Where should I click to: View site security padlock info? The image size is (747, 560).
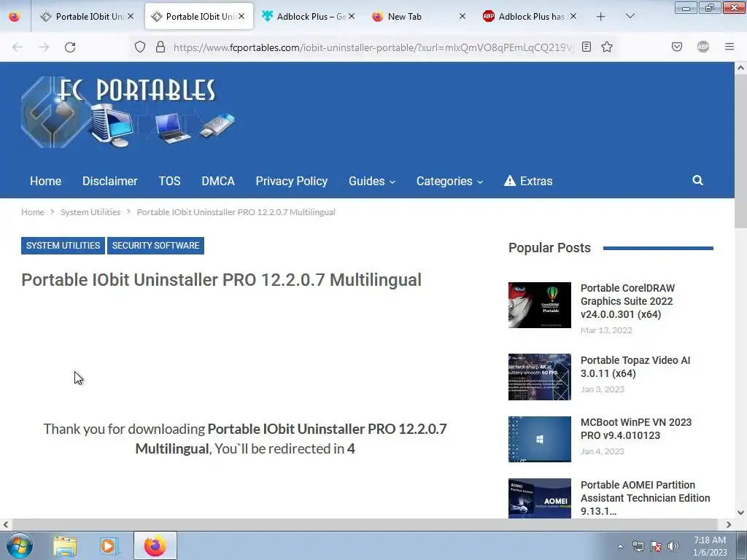coord(160,47)
